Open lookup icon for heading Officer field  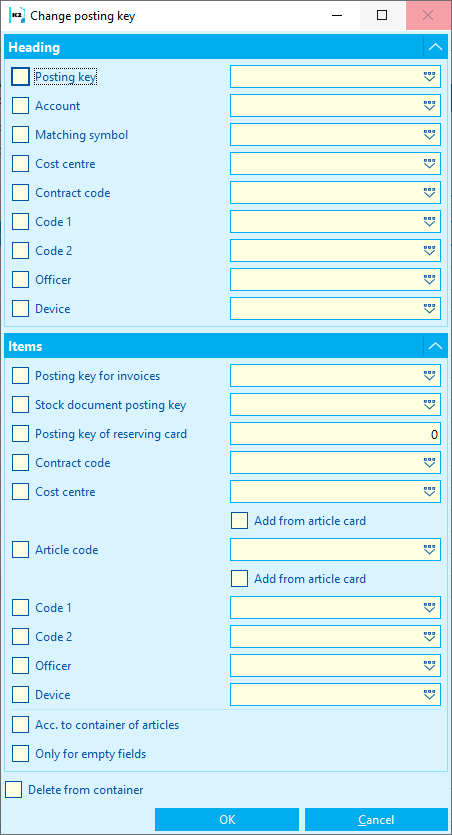429,280
